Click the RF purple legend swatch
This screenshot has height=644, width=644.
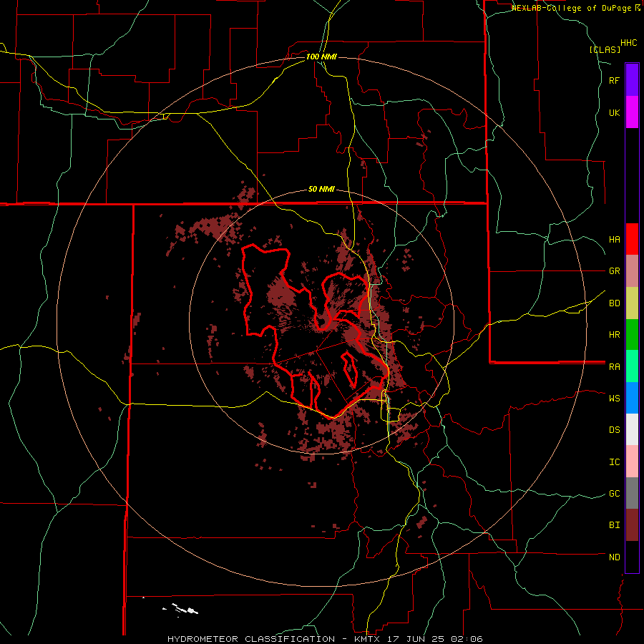[632, 79]
